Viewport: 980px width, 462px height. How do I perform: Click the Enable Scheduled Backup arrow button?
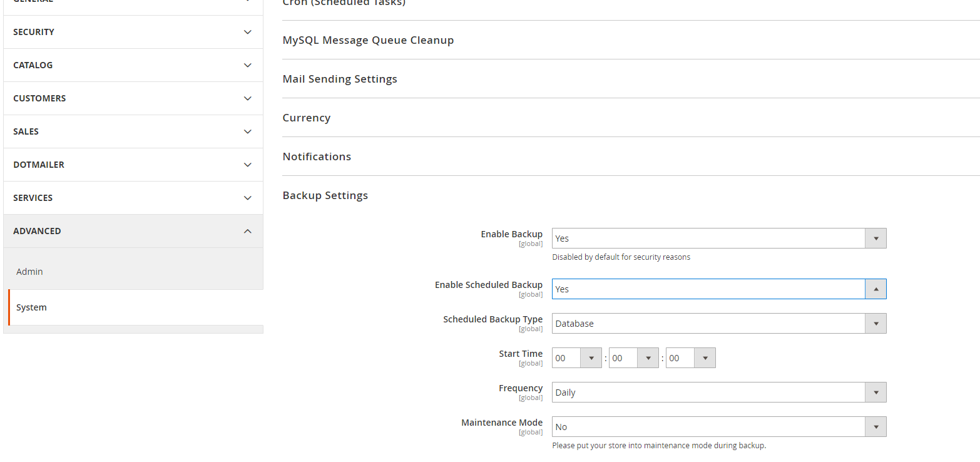pyautogui.click(x=875, y=289)
